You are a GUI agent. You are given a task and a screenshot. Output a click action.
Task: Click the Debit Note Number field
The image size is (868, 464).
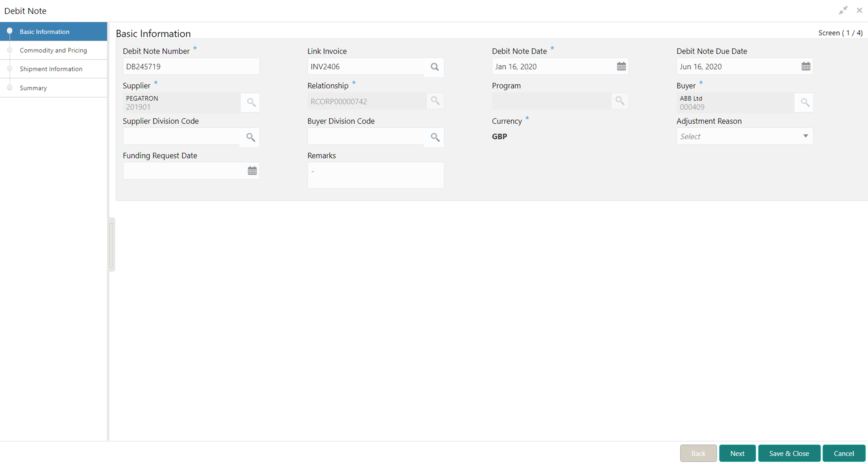pos(191,66)
